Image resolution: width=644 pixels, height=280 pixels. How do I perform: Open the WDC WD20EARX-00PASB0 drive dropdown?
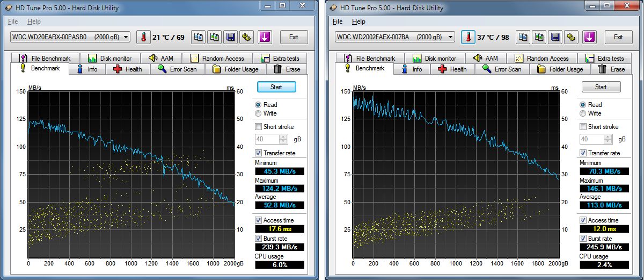[x=70, y=37]
